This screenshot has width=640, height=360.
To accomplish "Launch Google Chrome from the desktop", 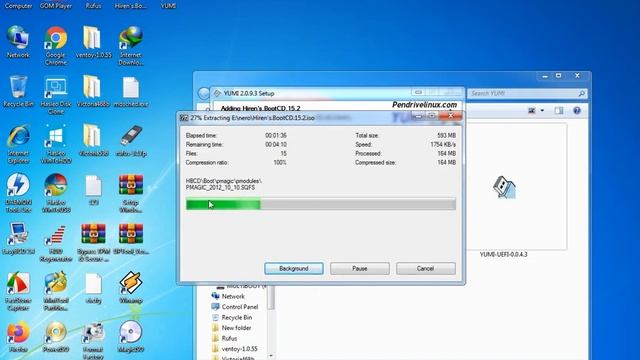I will point(56,45).
